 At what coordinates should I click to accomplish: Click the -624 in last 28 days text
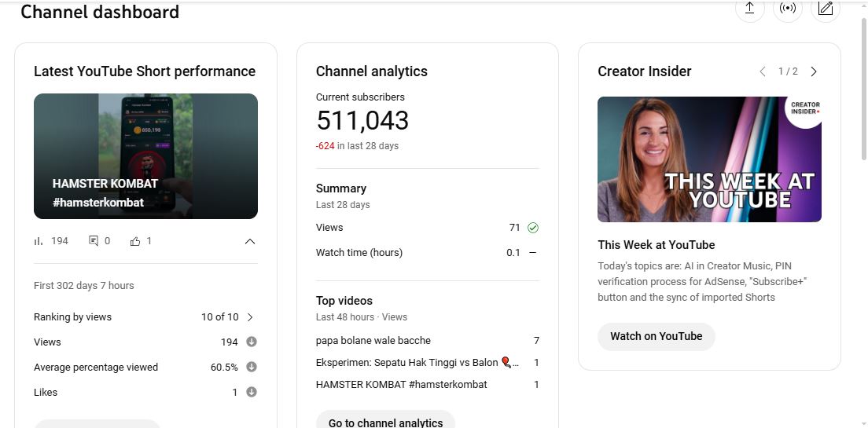357,146
